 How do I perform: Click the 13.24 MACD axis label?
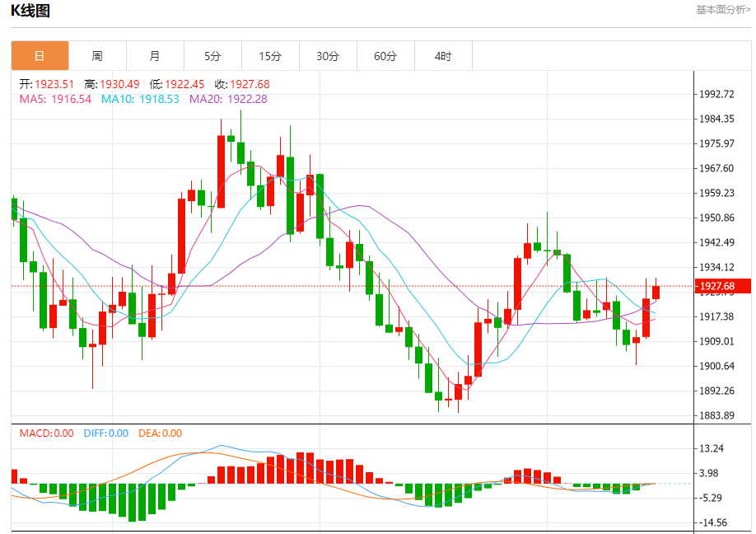tap(712, 448)
